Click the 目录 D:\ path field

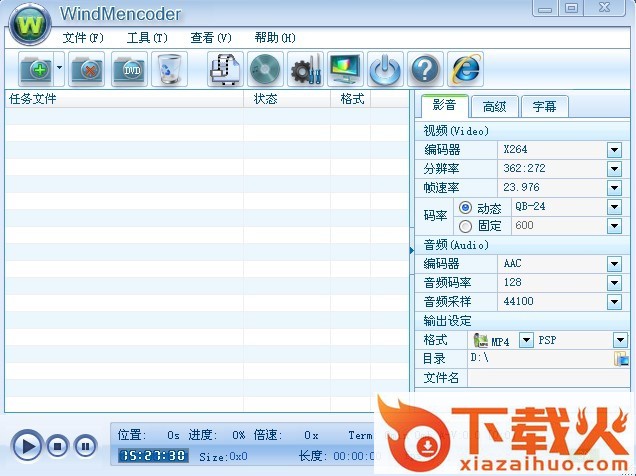pyautogui.click(x=540, y=358)
